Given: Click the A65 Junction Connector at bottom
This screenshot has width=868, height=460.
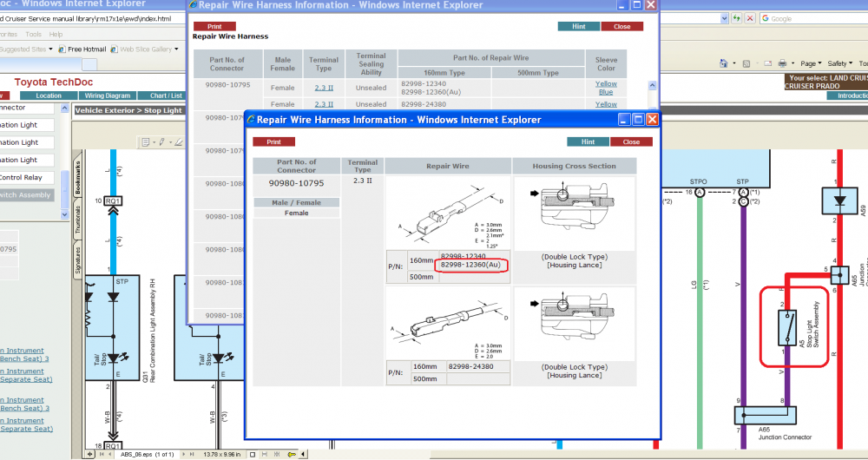Looking at the screenshot, I should pos(766,415).
